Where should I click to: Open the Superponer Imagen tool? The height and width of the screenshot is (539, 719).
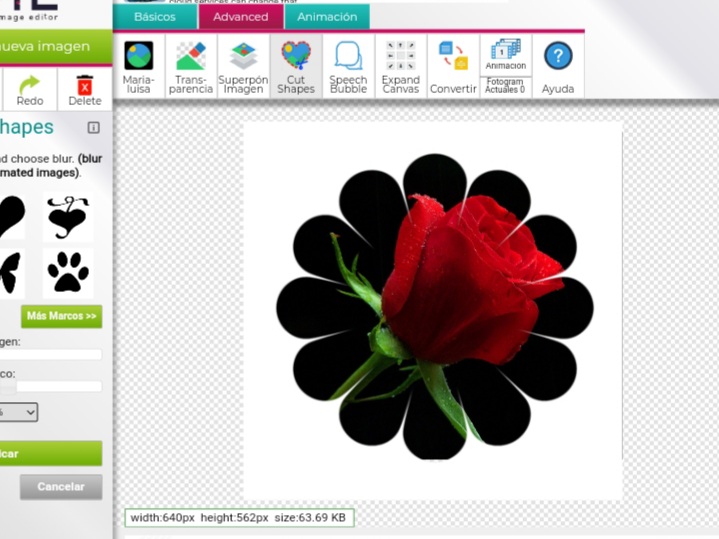243,66
